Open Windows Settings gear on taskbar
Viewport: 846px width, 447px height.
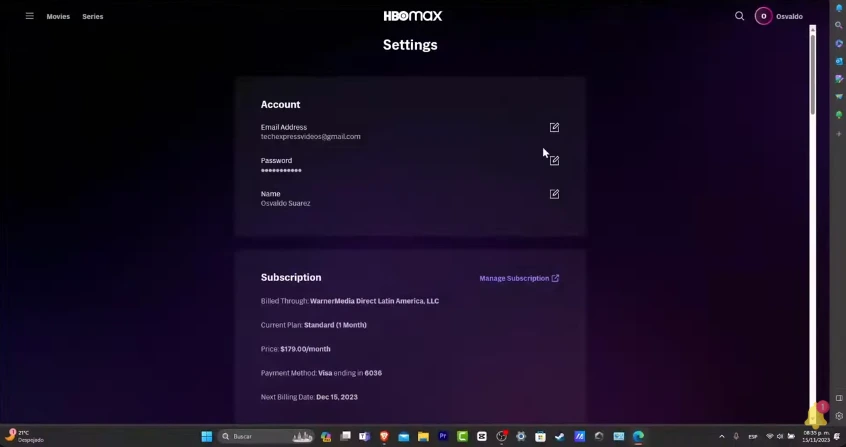(x=521, y=436)
